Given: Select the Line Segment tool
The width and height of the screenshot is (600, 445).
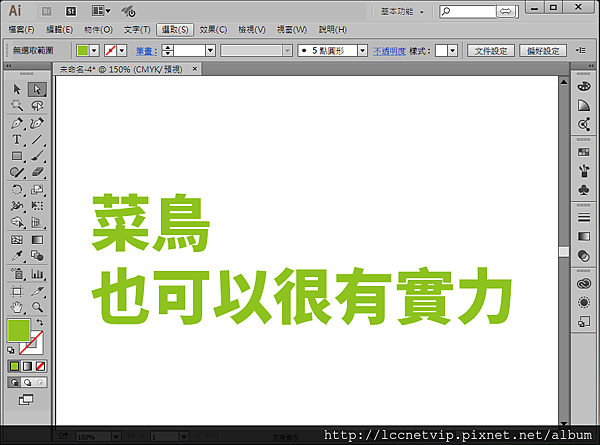Looking at the screenshot, I should click(x=37, y=140).
